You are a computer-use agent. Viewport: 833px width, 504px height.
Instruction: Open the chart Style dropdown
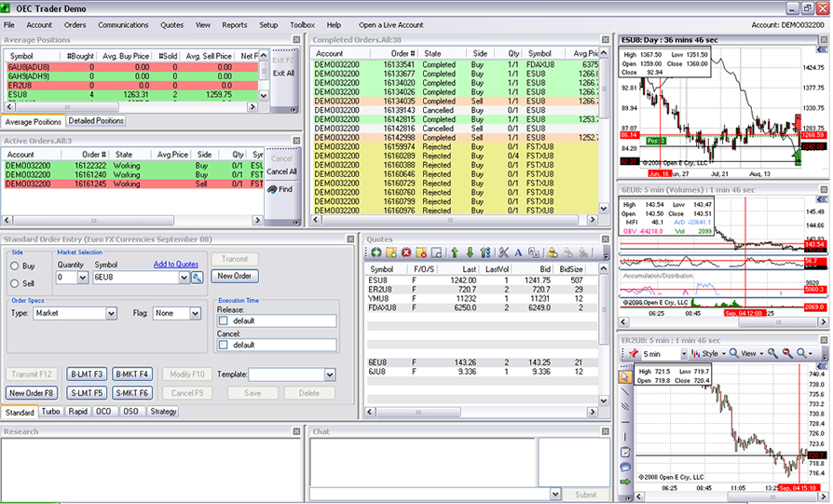pos(707,354)
